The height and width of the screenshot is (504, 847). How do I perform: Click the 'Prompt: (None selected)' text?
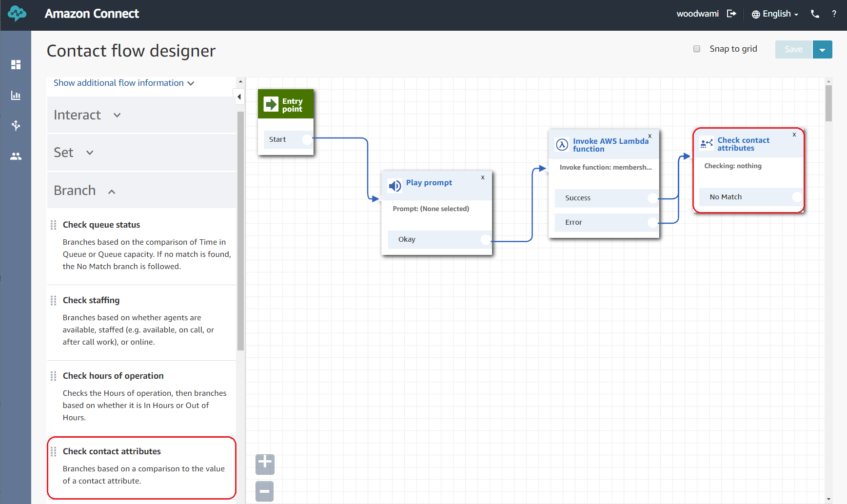click(x=431, y=209)
